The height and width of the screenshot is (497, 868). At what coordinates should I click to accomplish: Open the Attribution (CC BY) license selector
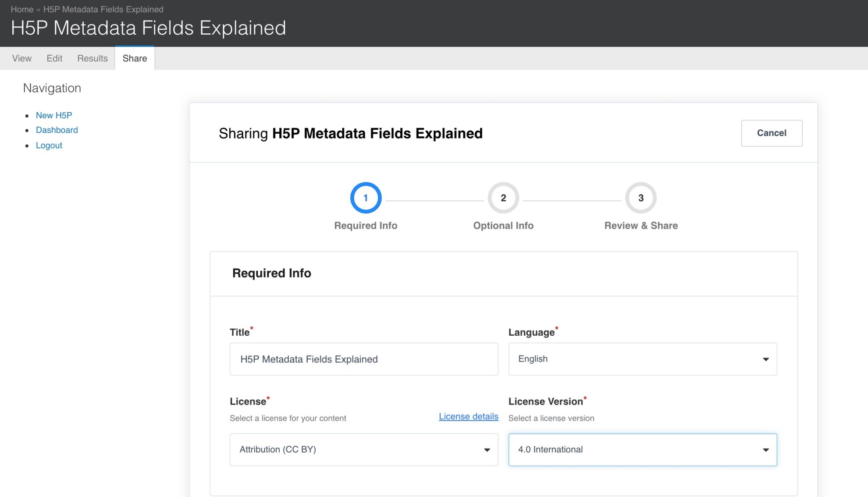364,449
